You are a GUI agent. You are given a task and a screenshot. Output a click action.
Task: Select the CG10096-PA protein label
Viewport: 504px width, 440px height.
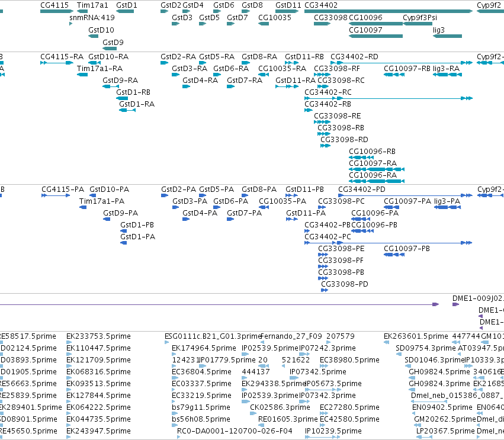(375, 213)
